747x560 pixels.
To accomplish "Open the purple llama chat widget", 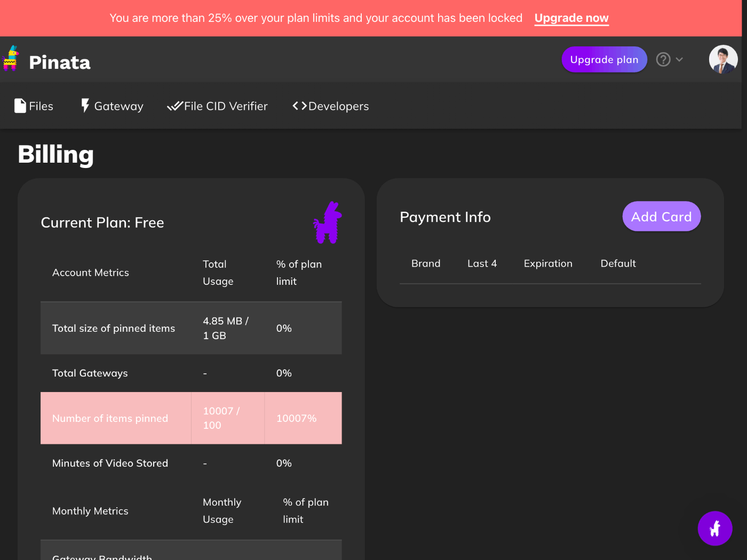I will click(715, 528).
